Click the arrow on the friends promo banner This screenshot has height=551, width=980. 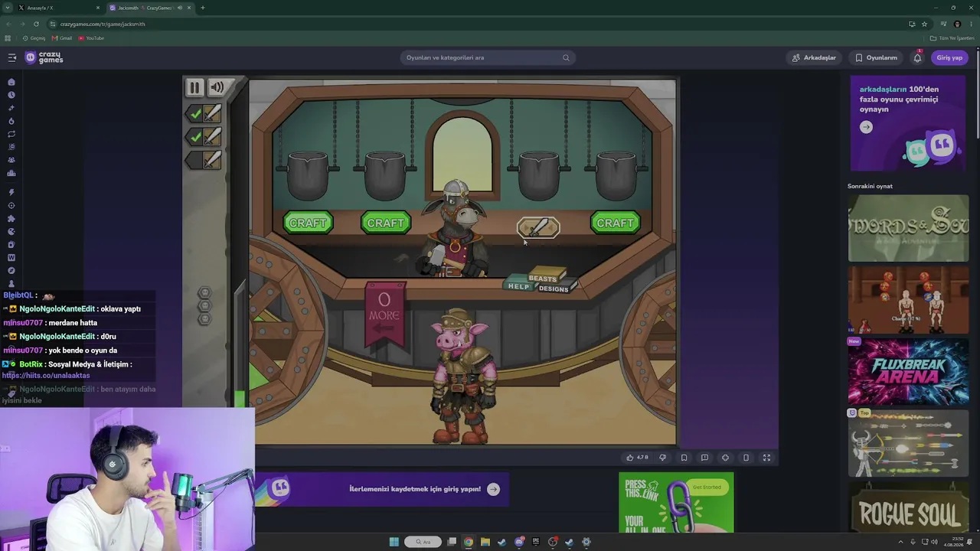[x=866, y=127]
